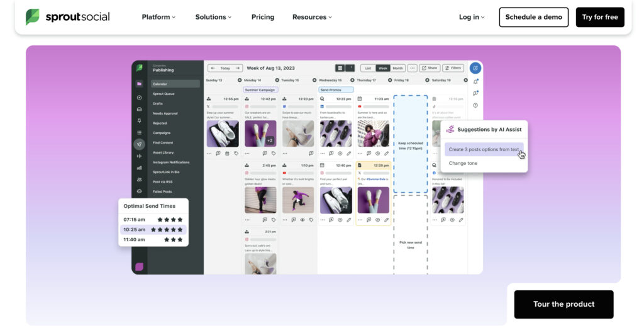
Task: Click the plus icon beside Friday 18
Action: (x=427, y=80)
